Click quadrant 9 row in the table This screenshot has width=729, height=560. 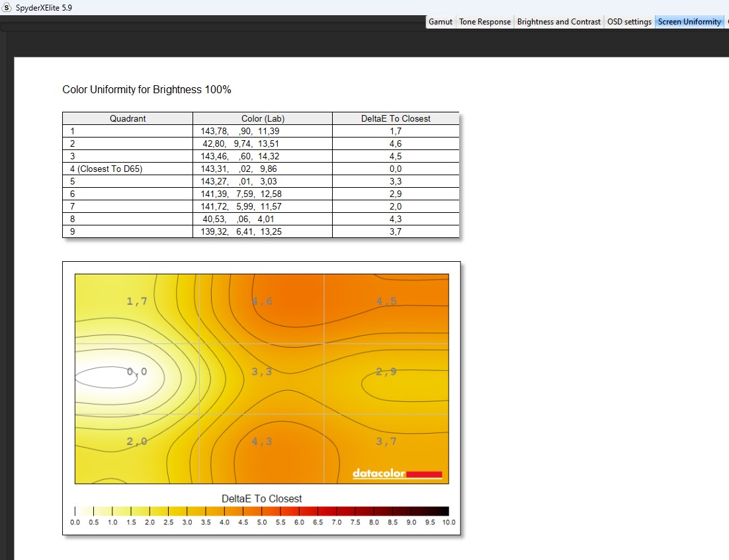(x=128, y=231)
